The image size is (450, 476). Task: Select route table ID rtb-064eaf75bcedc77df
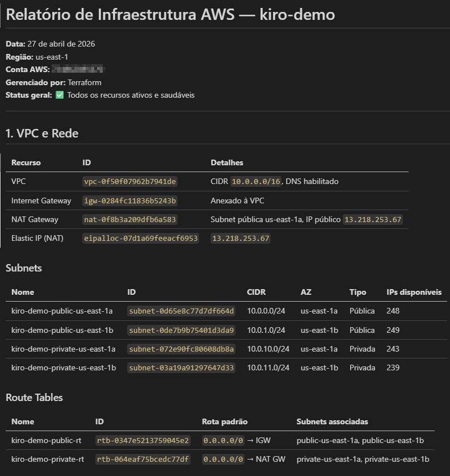click(x=142, y=459)
